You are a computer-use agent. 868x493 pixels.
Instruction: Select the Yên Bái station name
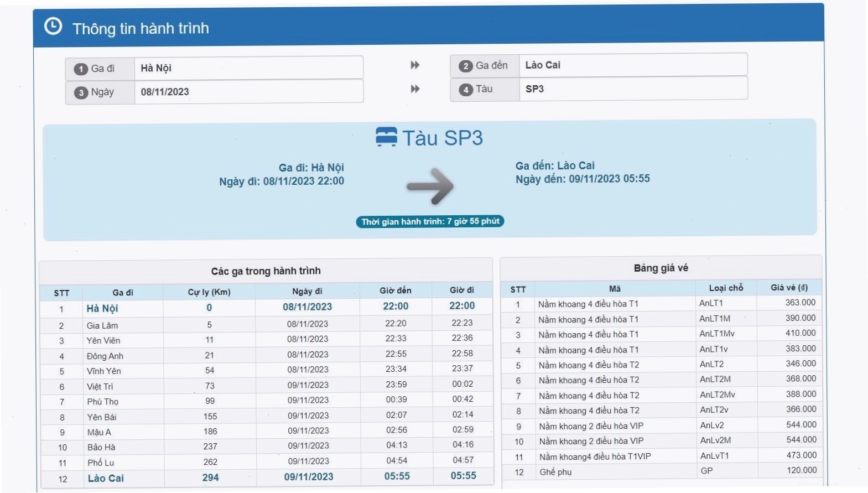tap(102, 417)
